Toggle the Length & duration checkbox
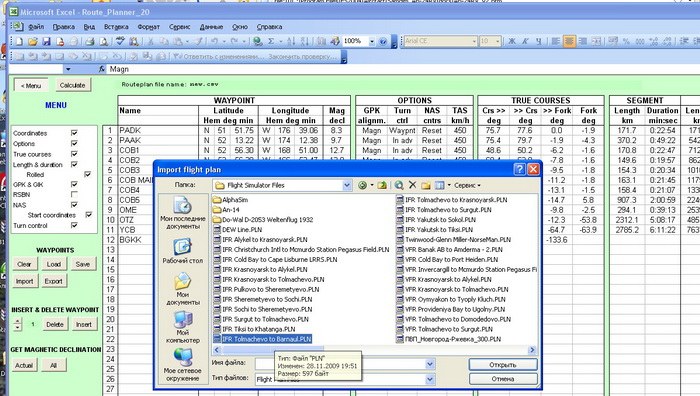The image size is (700, 396). (x=74, y=164)
